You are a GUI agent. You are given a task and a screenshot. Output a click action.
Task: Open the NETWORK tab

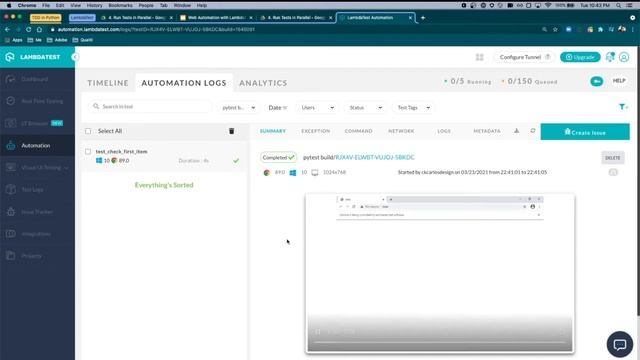click(x=401, y=131)
